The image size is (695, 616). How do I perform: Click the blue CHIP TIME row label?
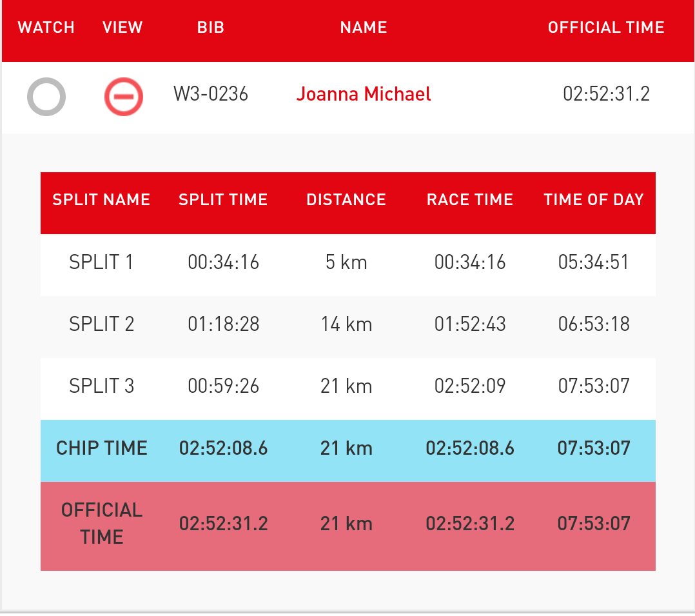click(101, 448)
